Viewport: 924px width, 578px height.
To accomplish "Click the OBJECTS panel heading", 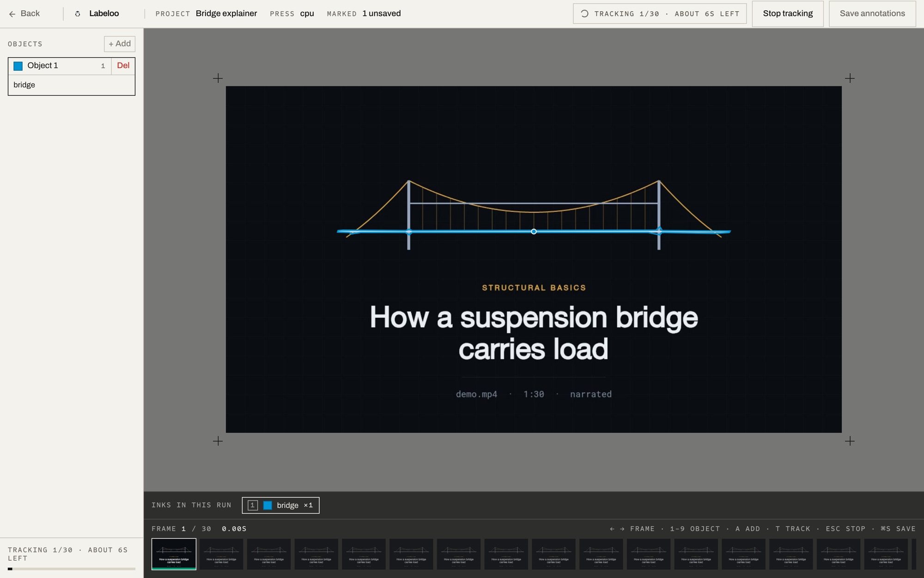I will coord(25,44).
